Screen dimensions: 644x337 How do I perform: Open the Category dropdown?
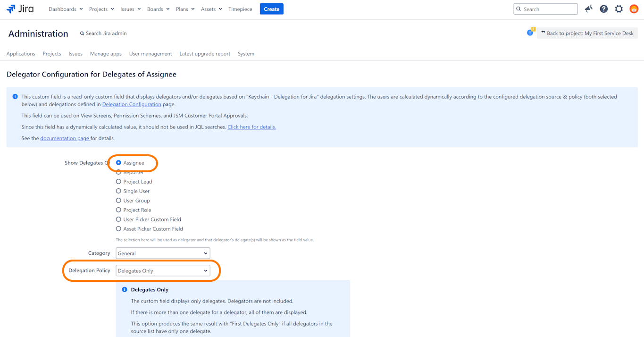tap(163, 253)
